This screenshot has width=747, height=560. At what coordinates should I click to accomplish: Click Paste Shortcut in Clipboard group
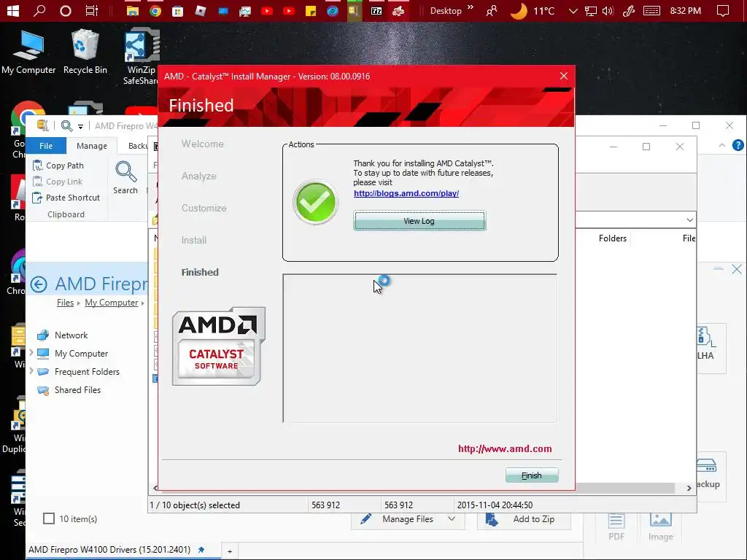(x=66, y=198)
